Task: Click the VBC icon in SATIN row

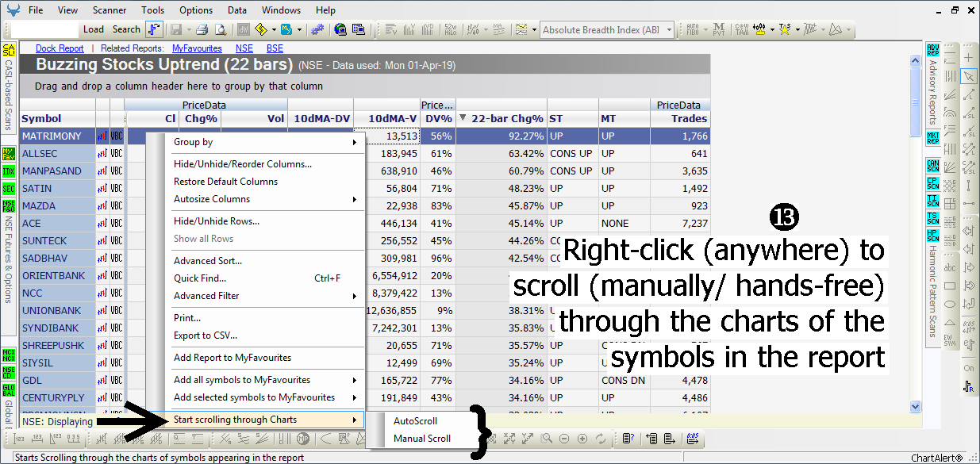Action: (x=117, y=188)
